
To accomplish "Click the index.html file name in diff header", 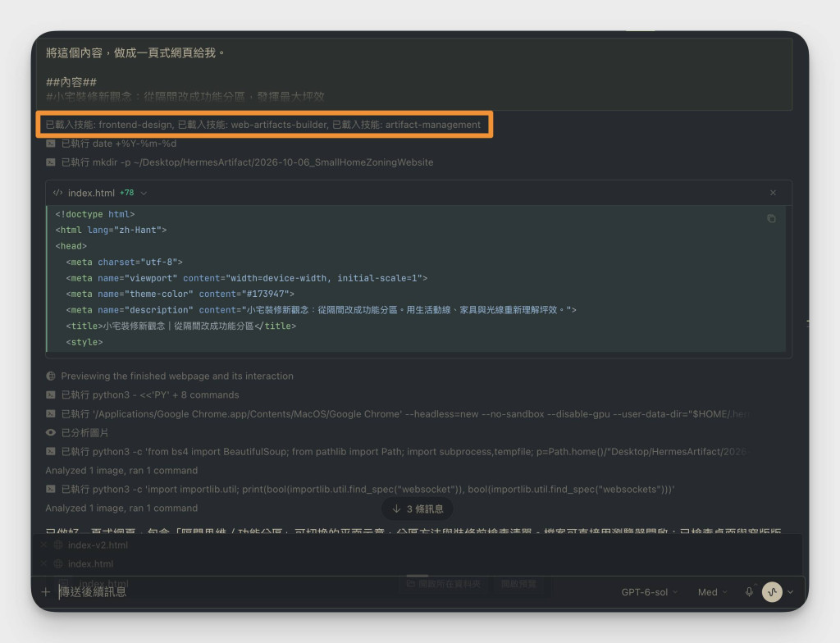I will (91, 193).
